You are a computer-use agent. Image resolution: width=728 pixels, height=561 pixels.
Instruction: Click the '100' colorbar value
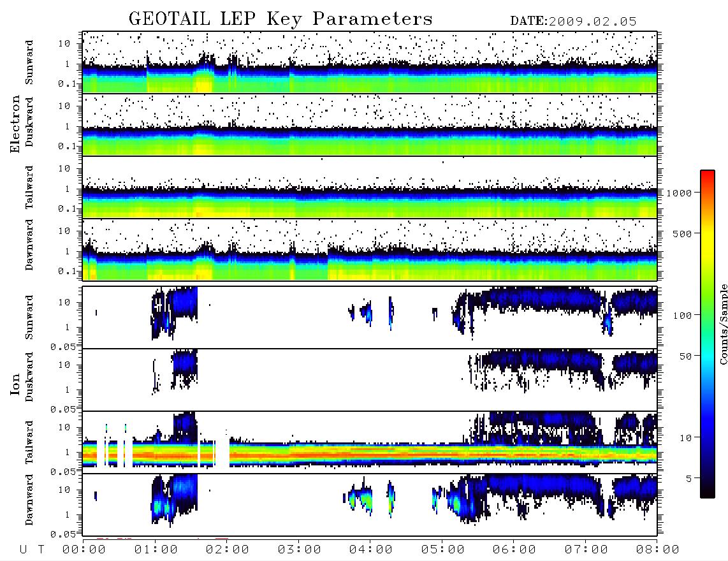tap(683, 316)
